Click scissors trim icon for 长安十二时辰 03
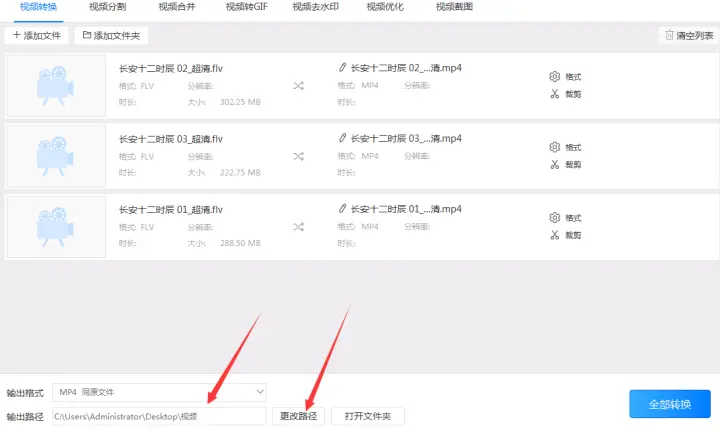This screenshot has height=428, width=720. click(555, 164)
